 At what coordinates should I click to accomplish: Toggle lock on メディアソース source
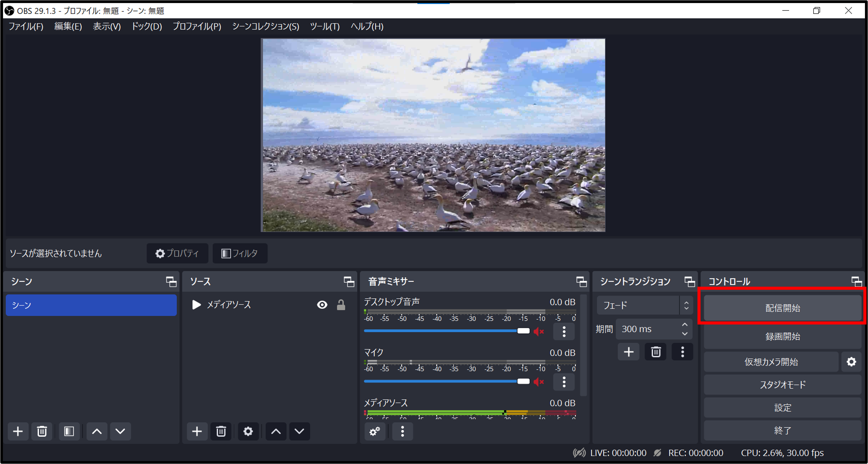(x=341, y=305)
